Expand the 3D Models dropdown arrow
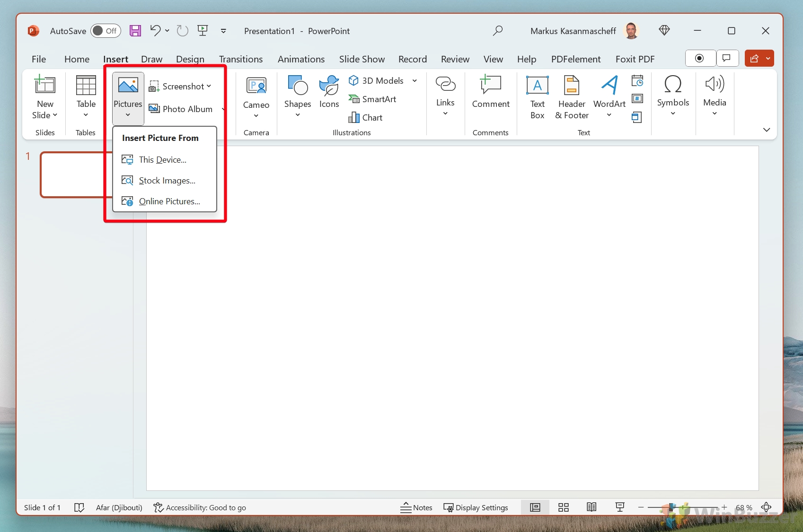Viewport: 803px width, 532px height. (415, 81)
